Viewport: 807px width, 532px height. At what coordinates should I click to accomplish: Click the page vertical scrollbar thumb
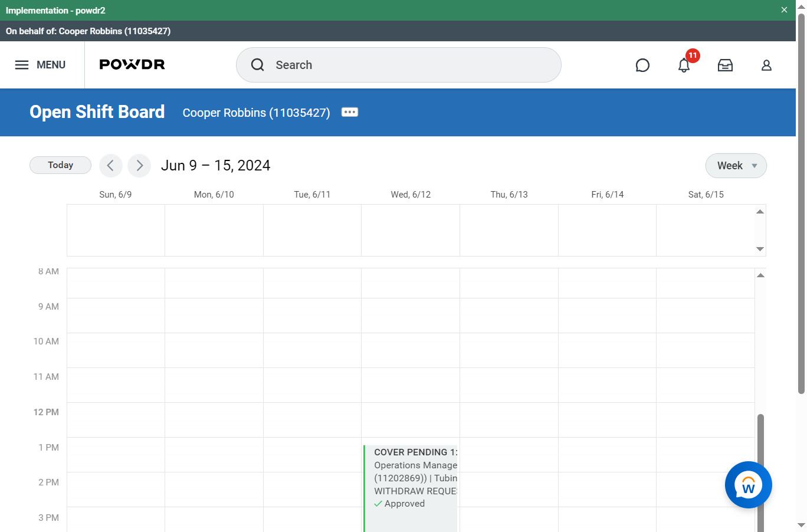[801, 203]
